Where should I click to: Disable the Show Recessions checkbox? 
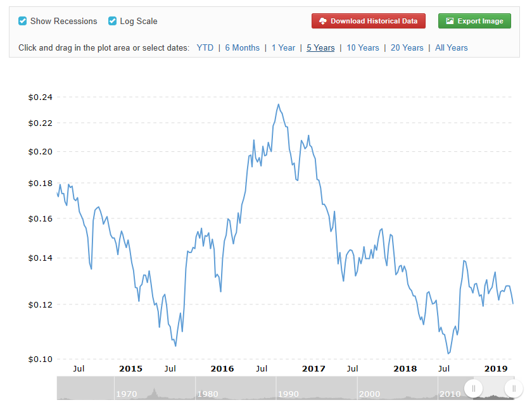[22, 20]
